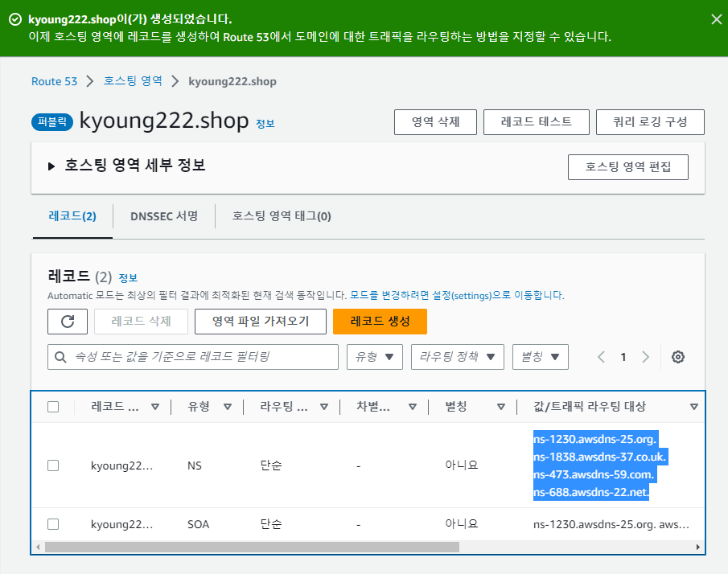This screenshot has height=574, width=728.
Task: Dismiss the green success notification banner
Action: point(717,19)
